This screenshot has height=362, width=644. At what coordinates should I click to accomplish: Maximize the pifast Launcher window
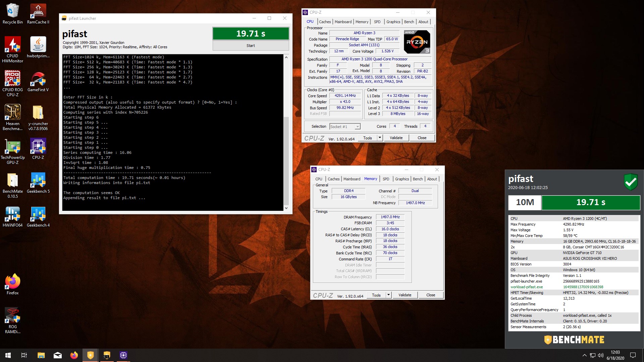(x=269, y=18)
